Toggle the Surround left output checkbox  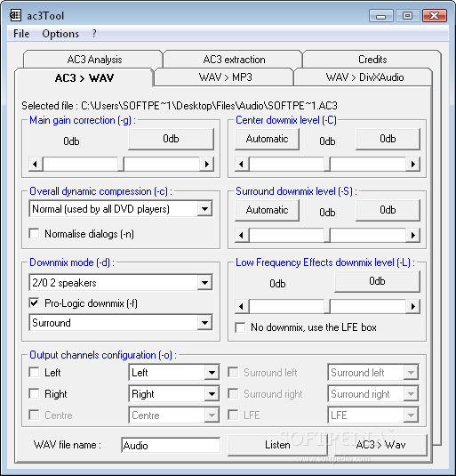(233, 372)
